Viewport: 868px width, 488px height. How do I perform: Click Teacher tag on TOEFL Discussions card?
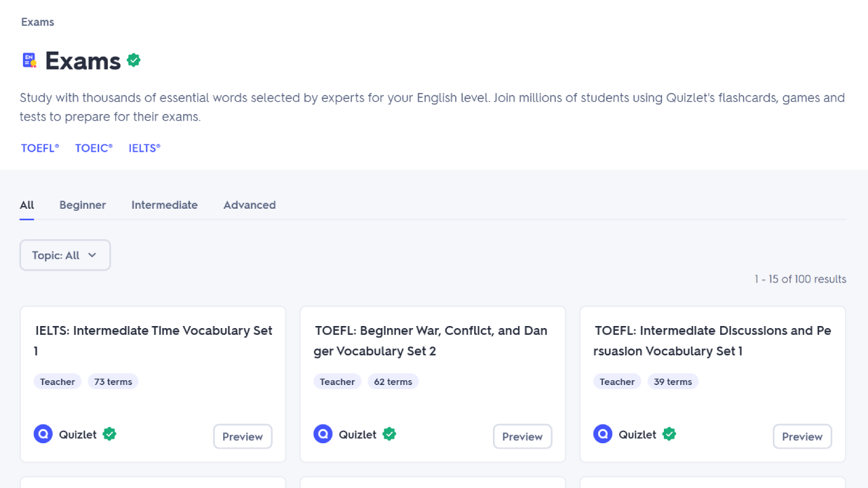pos(617,382)
